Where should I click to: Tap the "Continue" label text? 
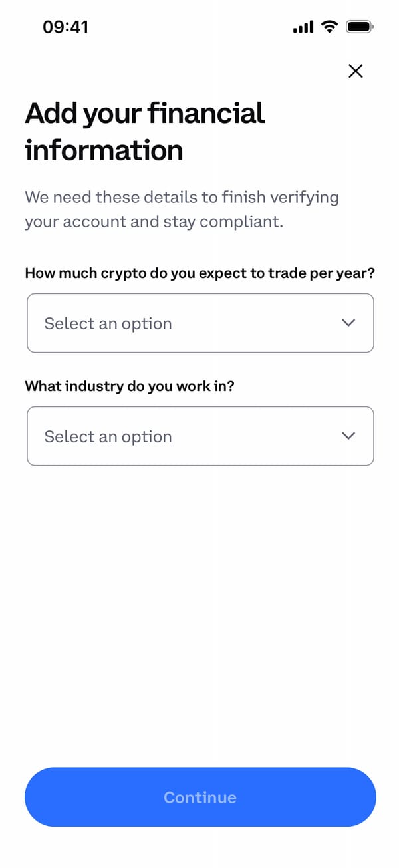pyautogui.click(x=200, y=797)
